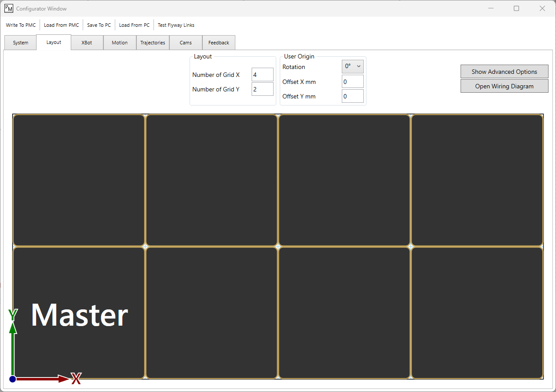Open the Rotation dropdown

(x=352, y=66)
